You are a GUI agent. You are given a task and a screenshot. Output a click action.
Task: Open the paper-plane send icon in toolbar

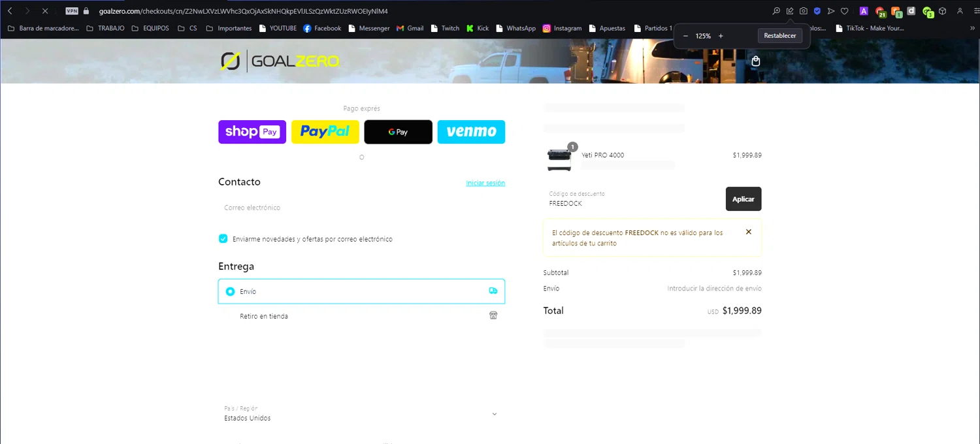click(x=831, y=11)
